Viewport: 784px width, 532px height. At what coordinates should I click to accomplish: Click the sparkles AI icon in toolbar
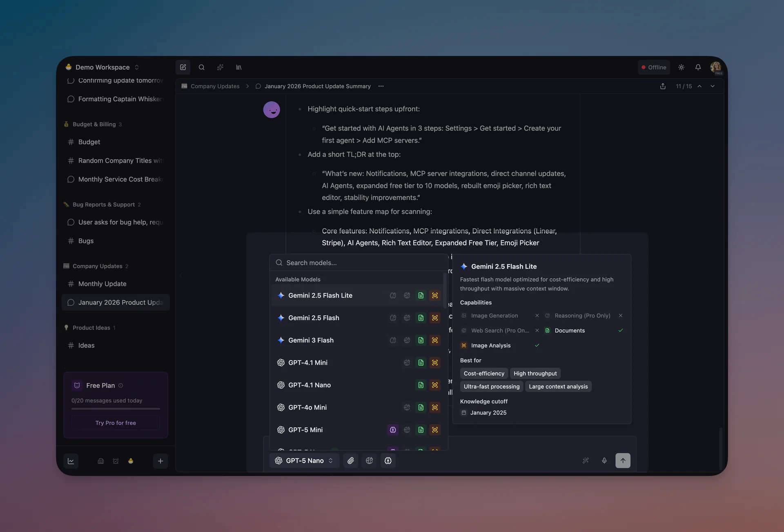point(220,67)
